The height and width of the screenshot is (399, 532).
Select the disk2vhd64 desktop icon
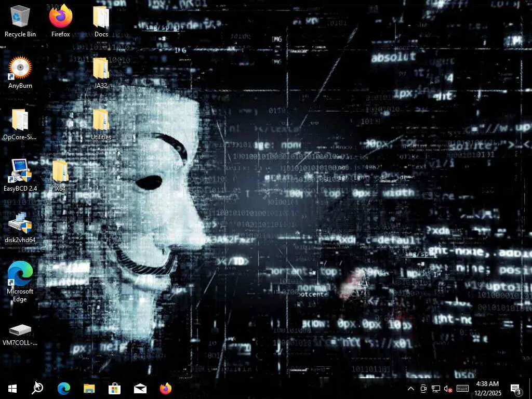(x=20, y=227)
